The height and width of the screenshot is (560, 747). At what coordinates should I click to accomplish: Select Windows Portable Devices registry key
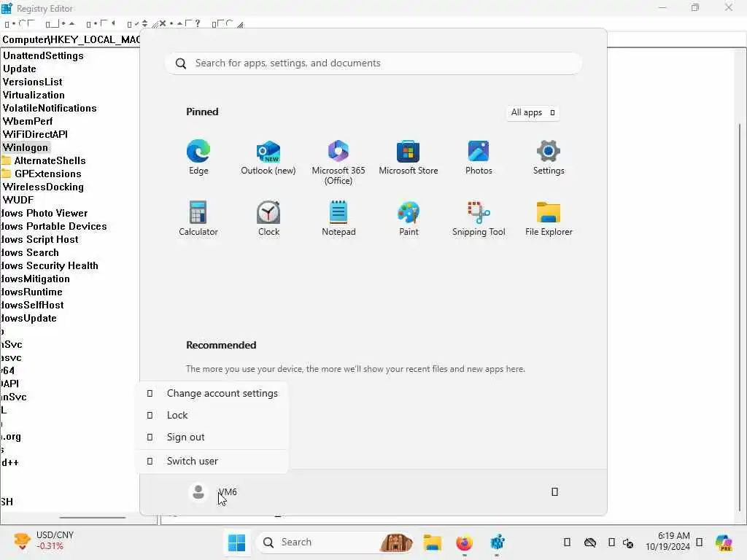point(53,226)
